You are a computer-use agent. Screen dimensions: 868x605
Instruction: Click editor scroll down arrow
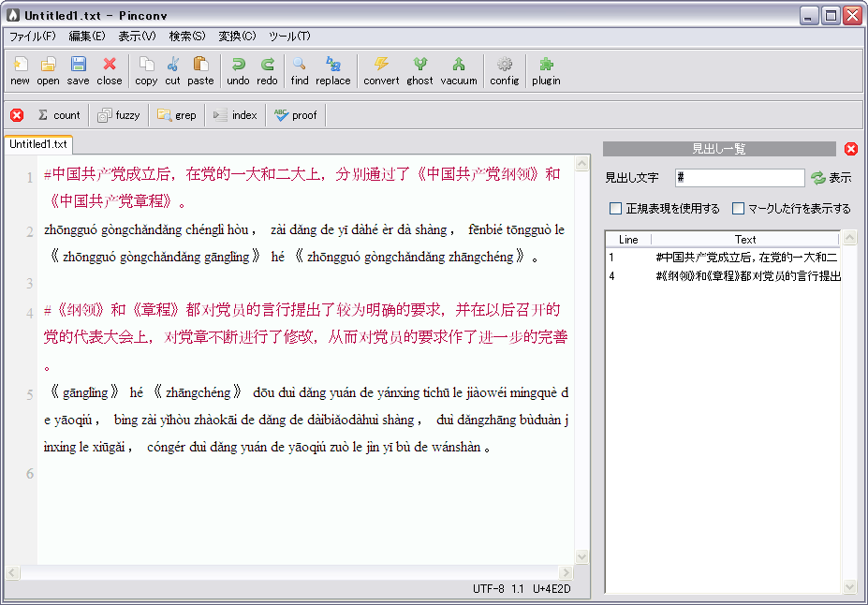(x=581, y=556)
